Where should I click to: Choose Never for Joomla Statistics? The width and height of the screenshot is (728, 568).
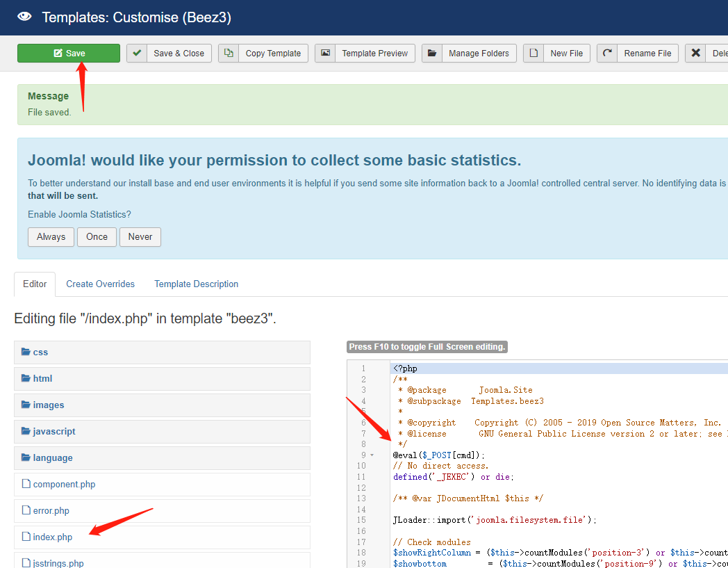(x=140, y=237)
